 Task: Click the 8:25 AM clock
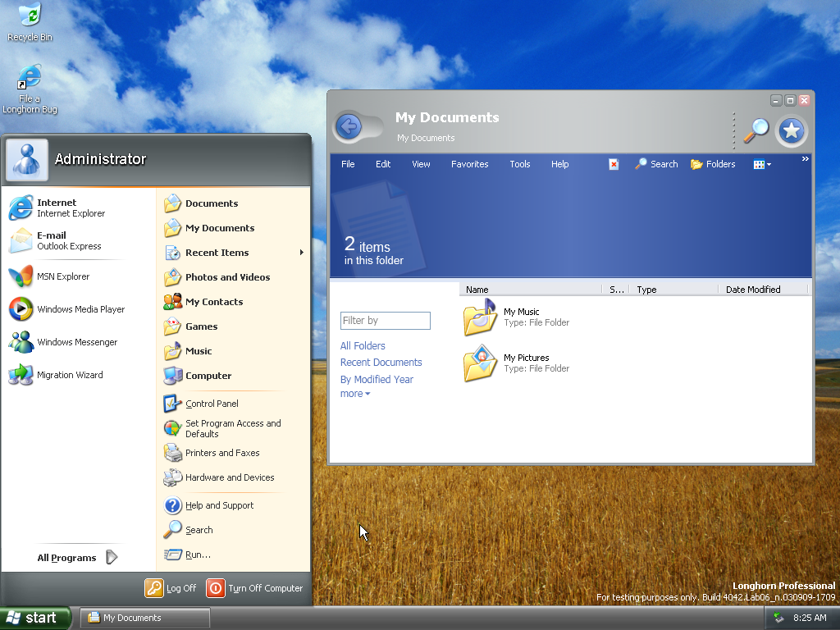(x=810, y=619)
